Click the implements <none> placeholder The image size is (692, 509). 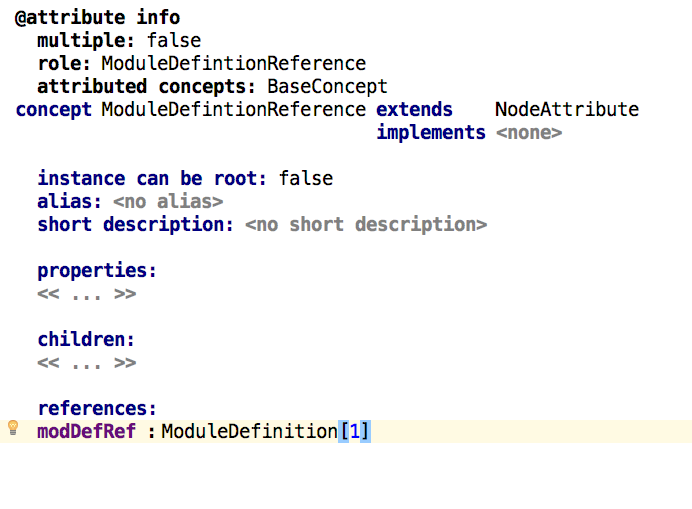[529, 133]
